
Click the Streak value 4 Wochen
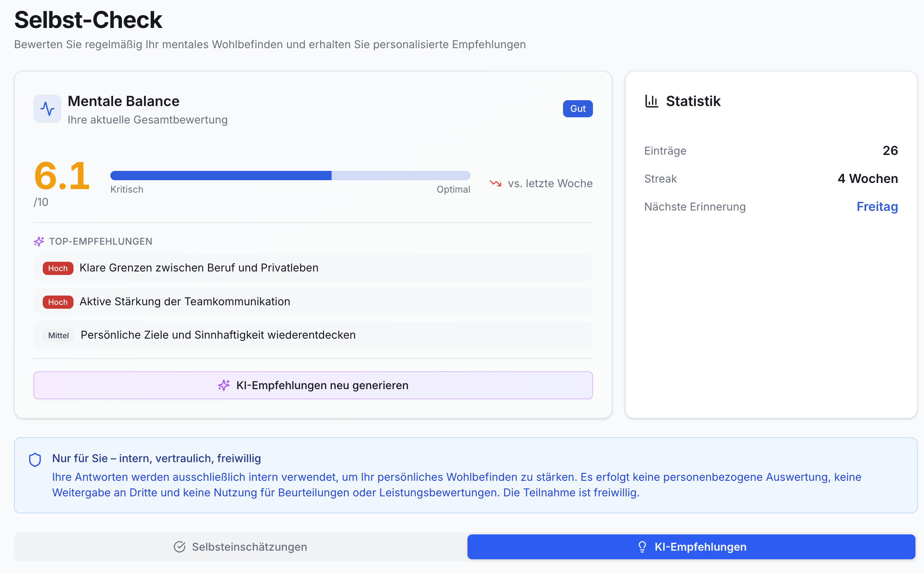(x=868, y=179)
